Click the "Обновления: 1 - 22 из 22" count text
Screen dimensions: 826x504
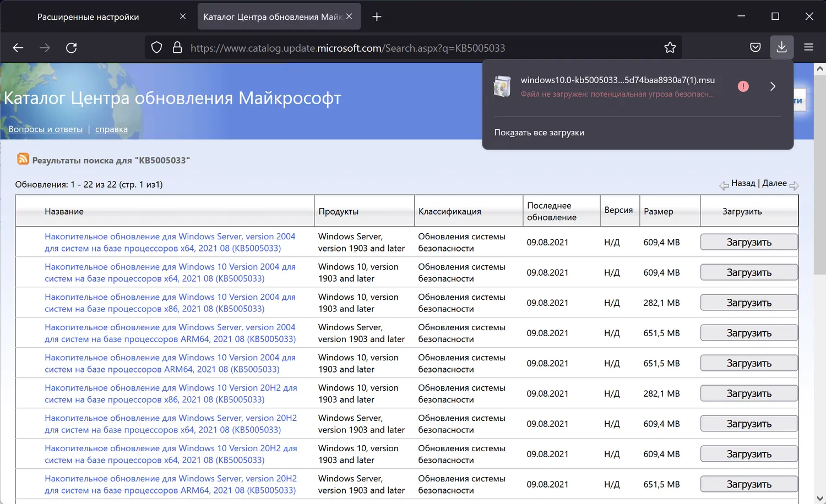click(x=89, y=184)
